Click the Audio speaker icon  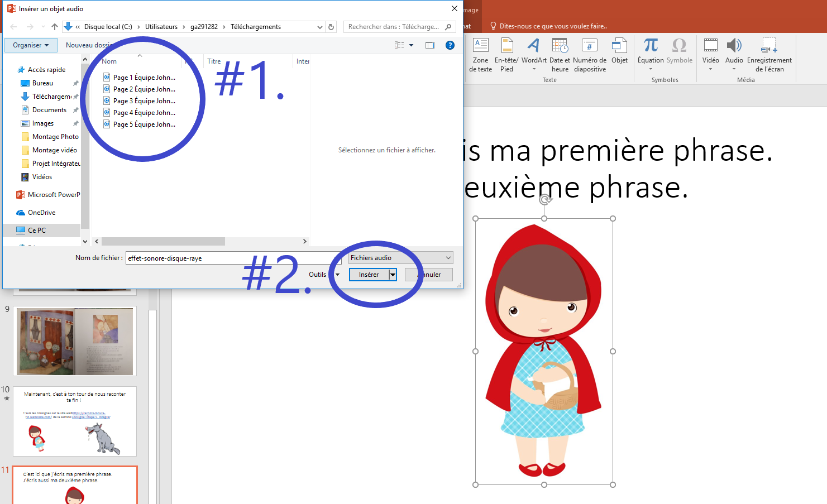734,46
